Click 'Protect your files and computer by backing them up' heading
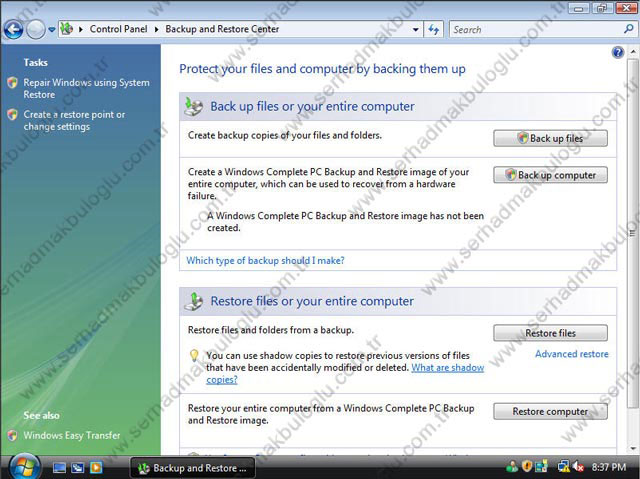 pyautogui.click(x=322, y=69)
